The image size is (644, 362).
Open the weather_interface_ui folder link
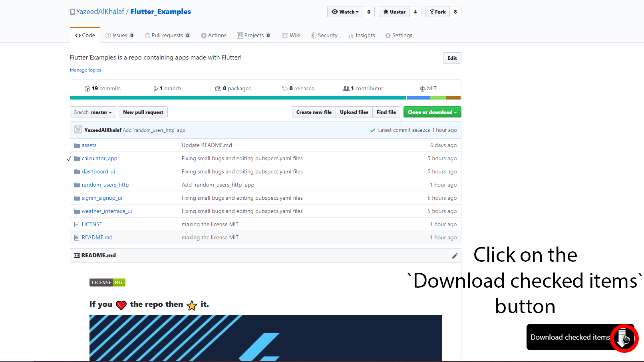tap(107, 211)
